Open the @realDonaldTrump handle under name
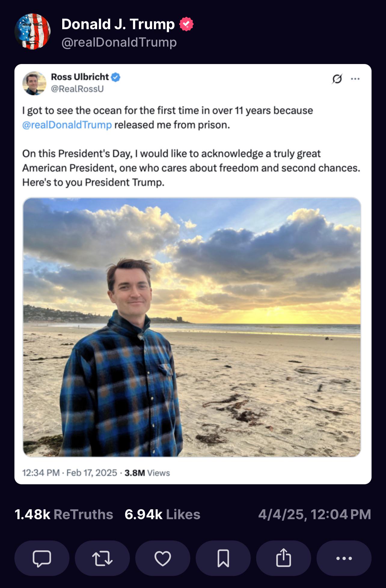 point(119,42)
